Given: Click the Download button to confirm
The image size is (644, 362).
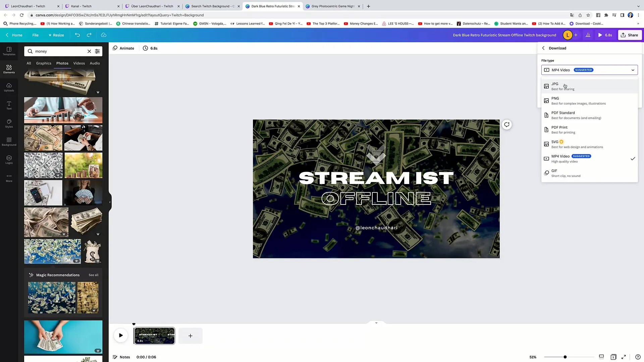Looking at the screenshot, I should point(558,48).
